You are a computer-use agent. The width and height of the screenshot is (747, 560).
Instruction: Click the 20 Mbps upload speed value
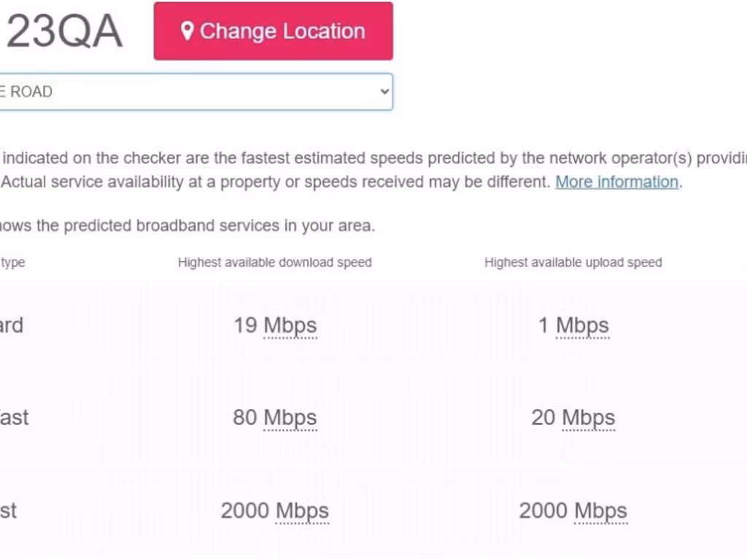(x=573, y=418)
